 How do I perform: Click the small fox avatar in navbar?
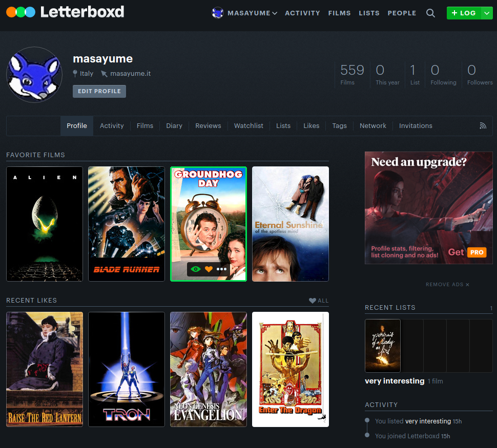pyautogui.click(x=217, y=13)
